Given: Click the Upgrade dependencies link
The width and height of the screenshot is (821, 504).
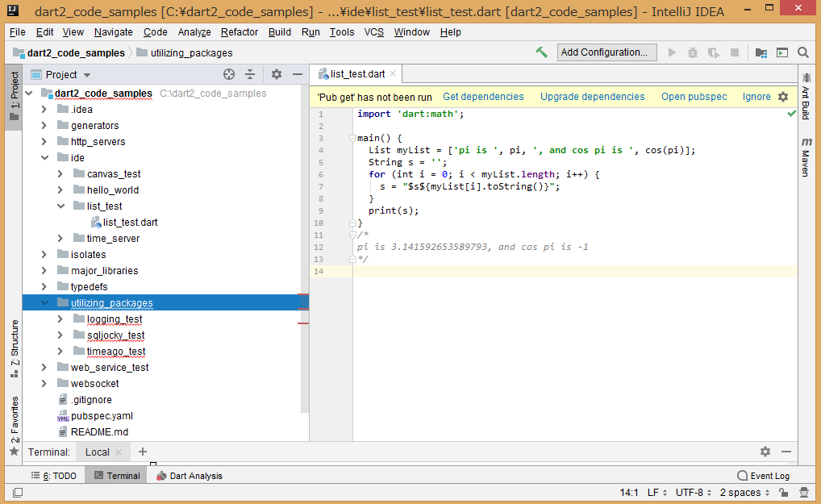Looking at the screenshot, I should tap(592, 97).
